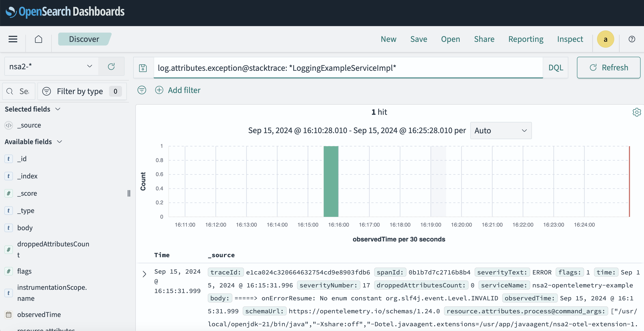Click the OpenSearch Dashboards logo
This screenshot has height=331, width=644.
[65, 12]
